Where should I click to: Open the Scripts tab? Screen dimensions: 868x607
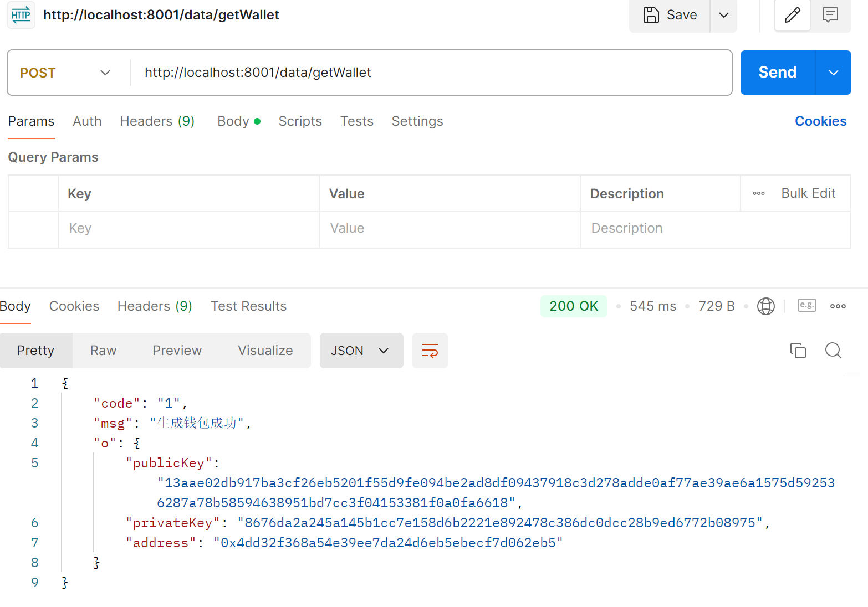point(300,121)
